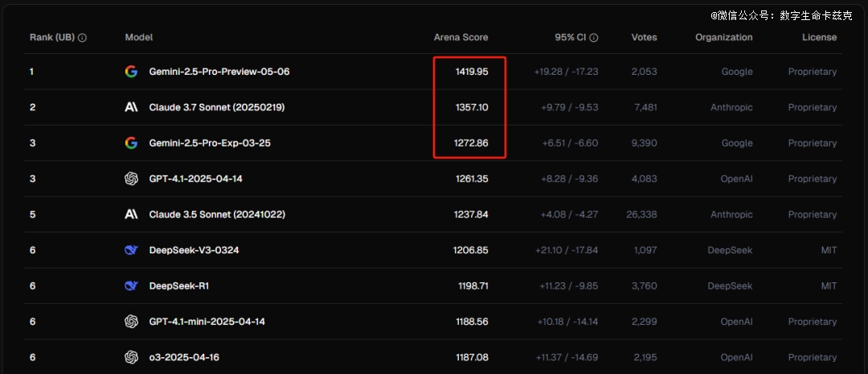Viewport: 868px width, 374px height.
Task: Click the votes count 1,097
Action: [x=645, y=250]
